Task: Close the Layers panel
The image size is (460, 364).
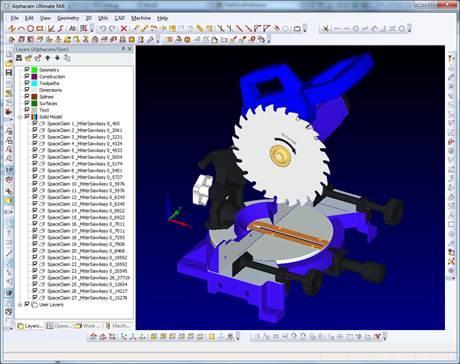Action: (x=130, y=49)
